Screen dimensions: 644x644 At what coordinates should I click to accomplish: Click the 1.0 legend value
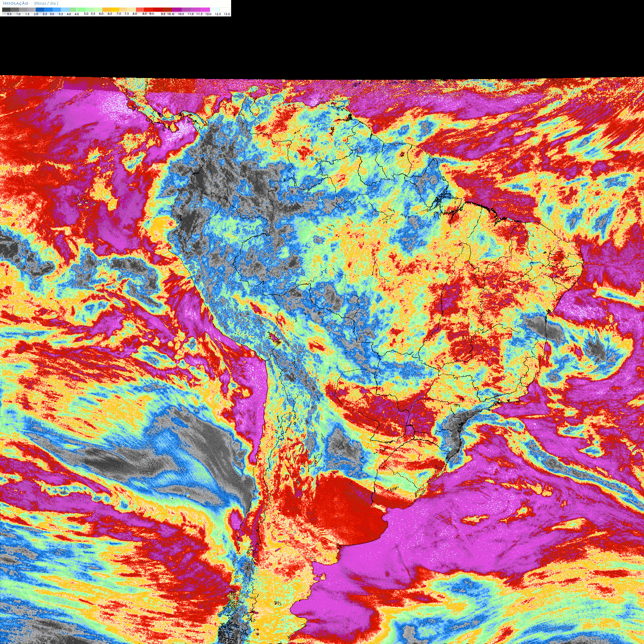point(18,14)
